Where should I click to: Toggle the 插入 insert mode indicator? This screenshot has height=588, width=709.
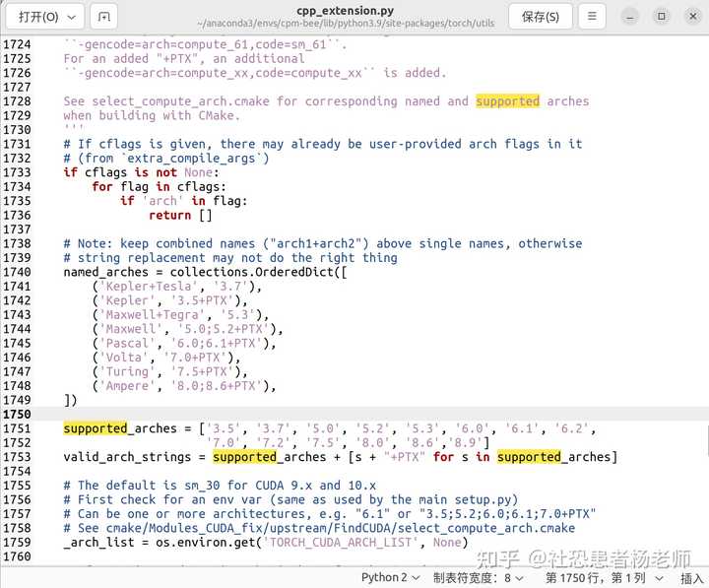coord(692,577)
